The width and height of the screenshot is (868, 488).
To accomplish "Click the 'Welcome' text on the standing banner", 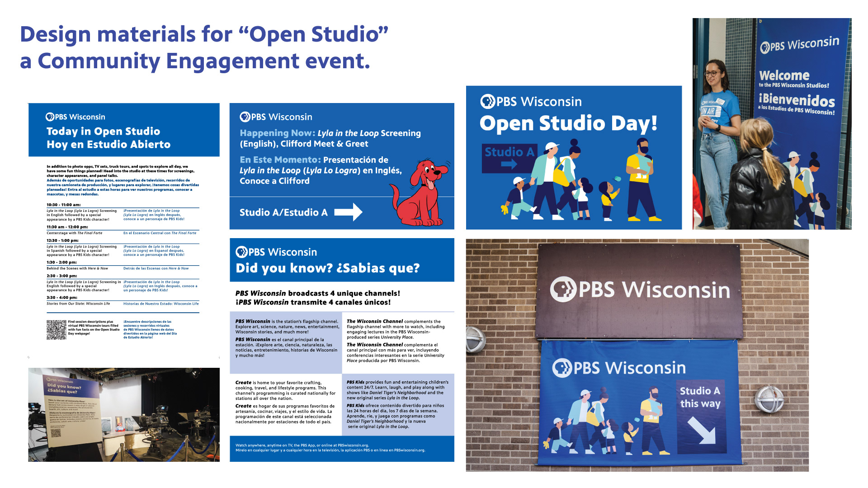I will click(x=784, y=75).
